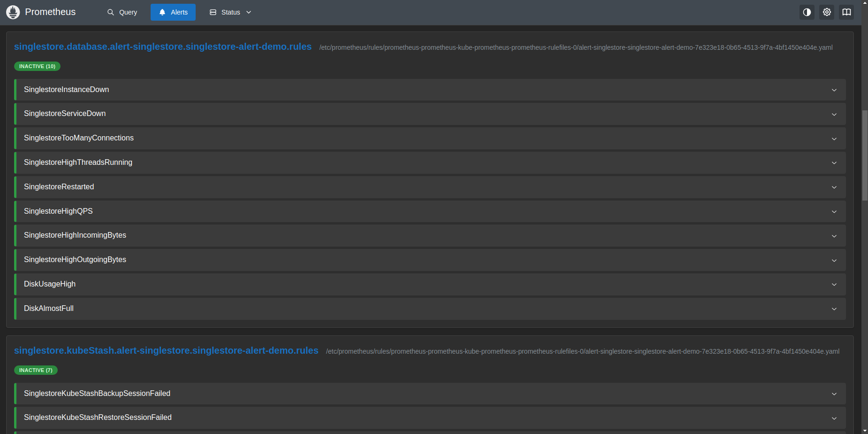Select SinglestoreKubeStashRestoreSessionFailed rule name
This screenshot has width=868, height=434.
click(x=98, y=417)
